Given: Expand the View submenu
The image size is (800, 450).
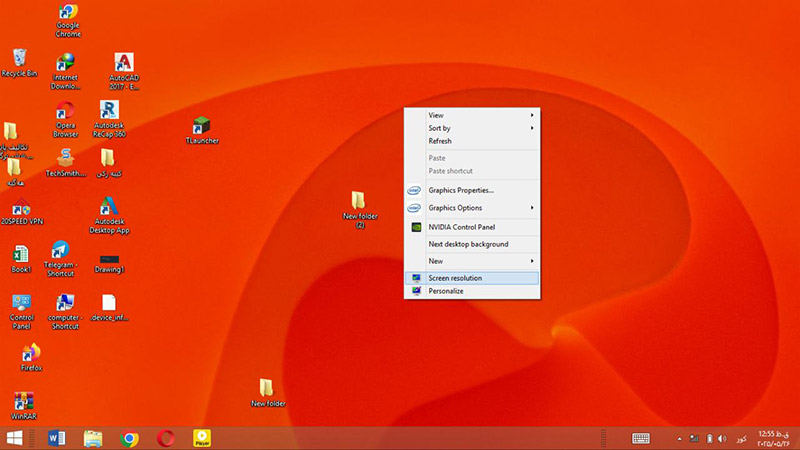Looking at the screenshot, I should pyautogui.click(x=472, y=115).
